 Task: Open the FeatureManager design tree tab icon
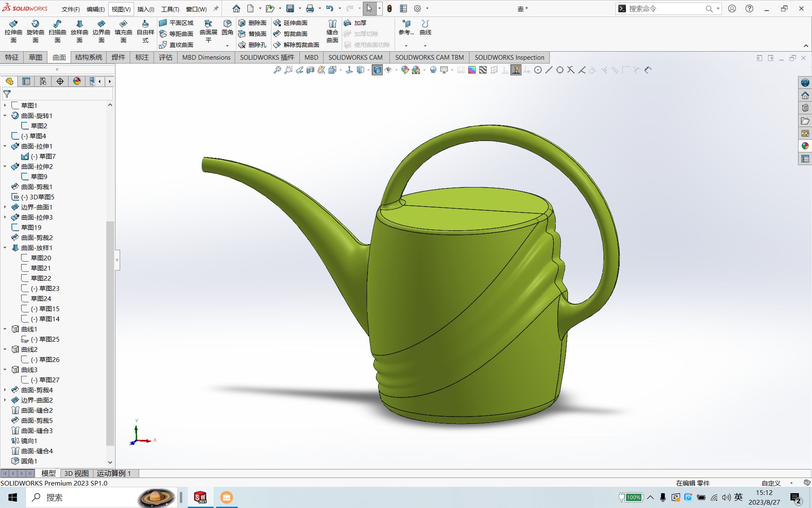coord(9,81)
